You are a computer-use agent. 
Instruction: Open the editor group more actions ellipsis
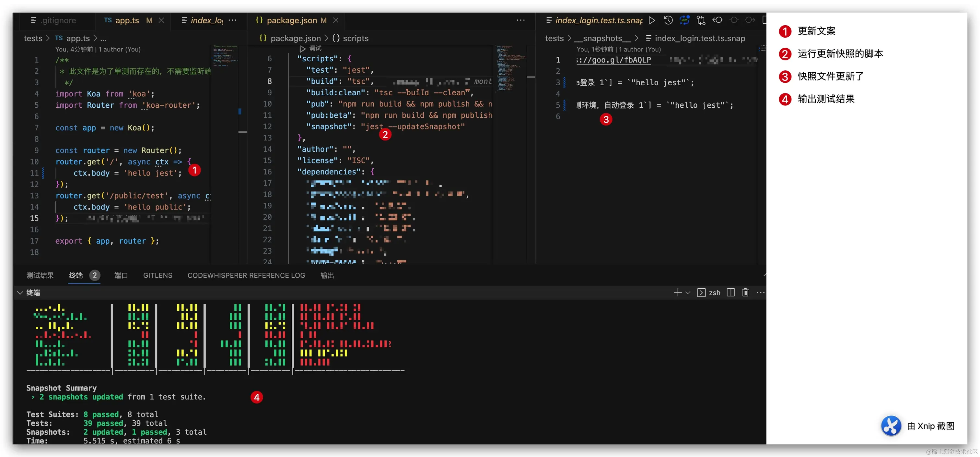click(520, 20)
